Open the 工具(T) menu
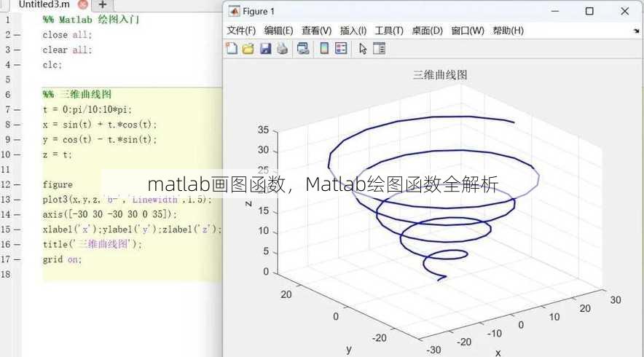644x357 pixels. click(x=389, y=31)
